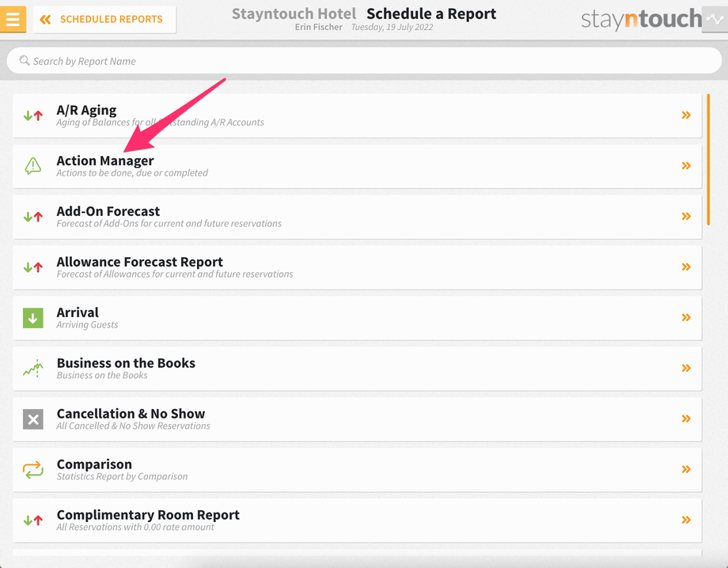The image size is (728, 568).
Task: Click the magnifier icon in search bar
Action: click(25, 60)
